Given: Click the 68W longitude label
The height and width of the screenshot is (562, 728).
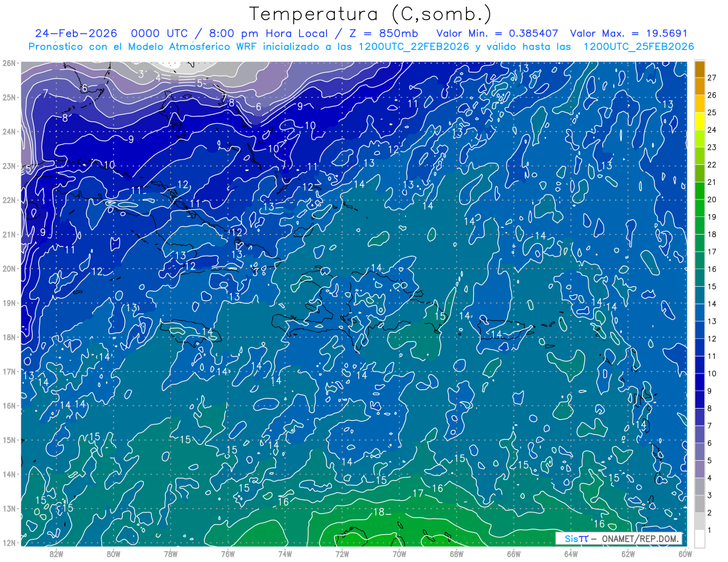Looking at the screenshot, I should pos(457,554).
